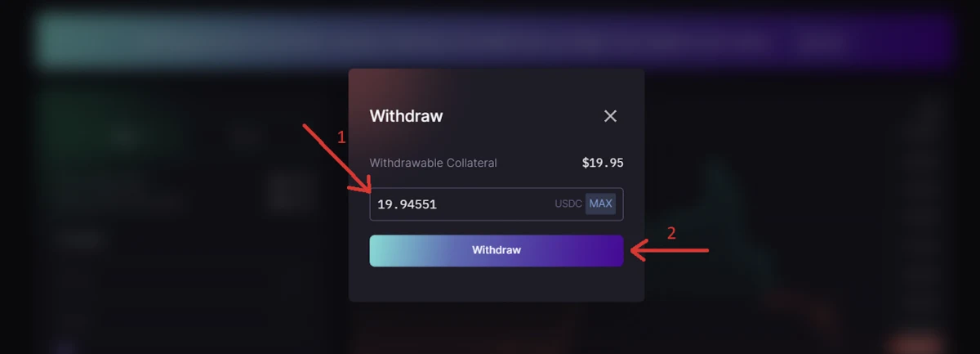Click the blurred gradient banner at the top

coord(495,40)
